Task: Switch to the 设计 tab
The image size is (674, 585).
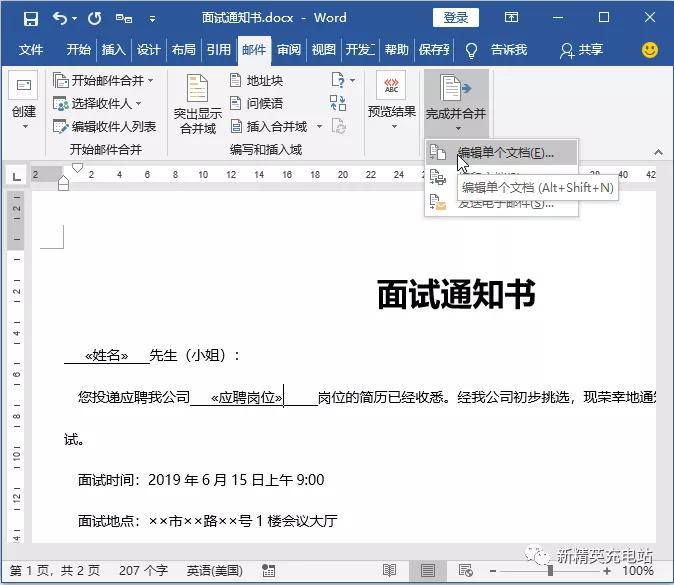Action: (x=149, y=50)
